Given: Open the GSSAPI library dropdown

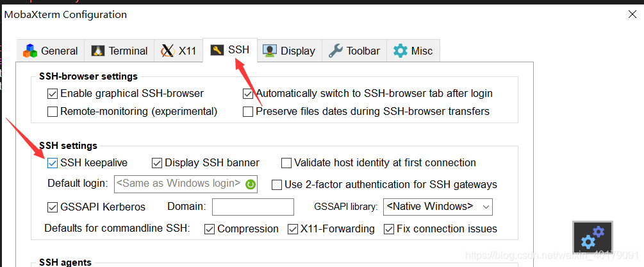Looking at the screenshot, I should coord(438,207).
